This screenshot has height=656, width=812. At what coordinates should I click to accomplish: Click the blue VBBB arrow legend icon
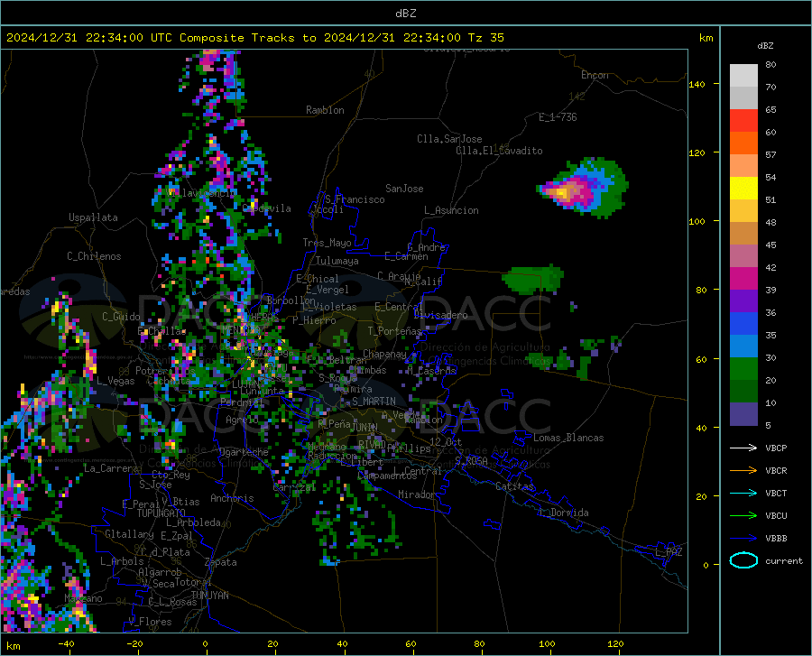(x=743, y=538)
